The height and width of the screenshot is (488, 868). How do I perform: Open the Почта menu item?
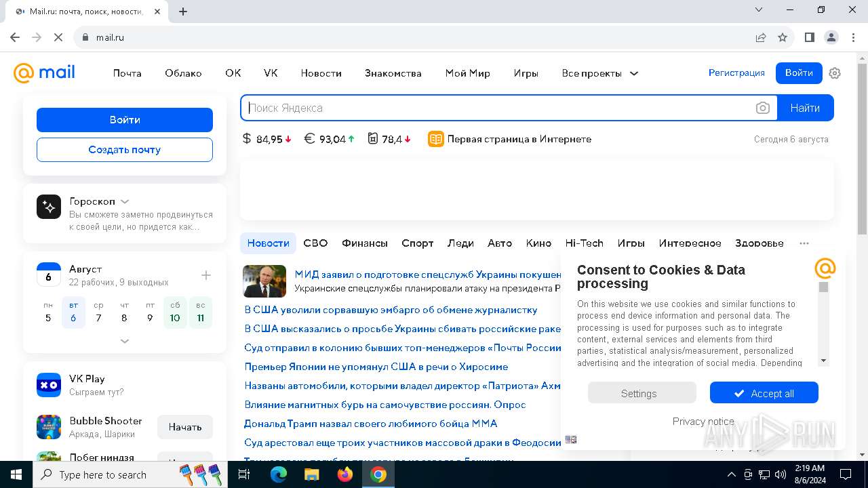[x=127, y=73]
